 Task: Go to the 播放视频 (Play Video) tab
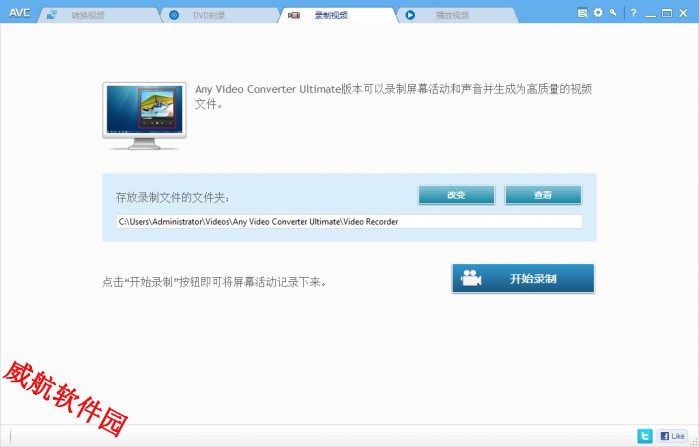point(452,16)
